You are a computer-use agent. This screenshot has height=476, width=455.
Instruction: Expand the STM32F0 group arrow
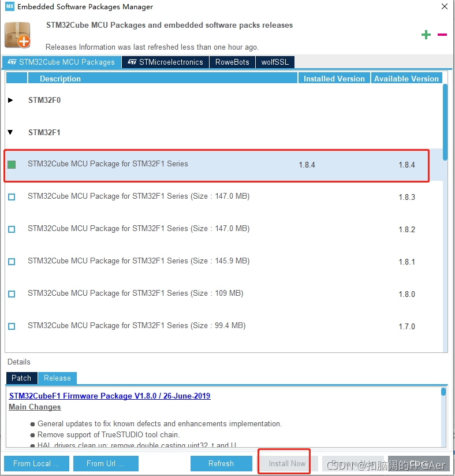coord(10,100)
